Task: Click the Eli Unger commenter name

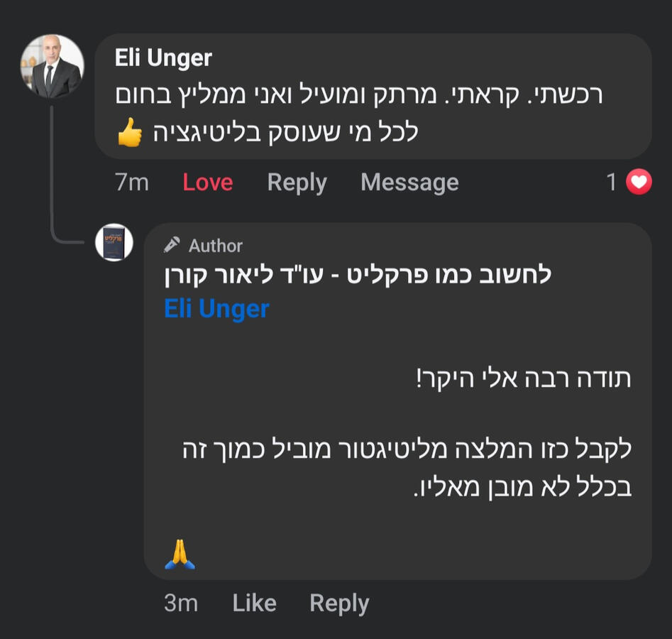Action: tap(163, 58)
